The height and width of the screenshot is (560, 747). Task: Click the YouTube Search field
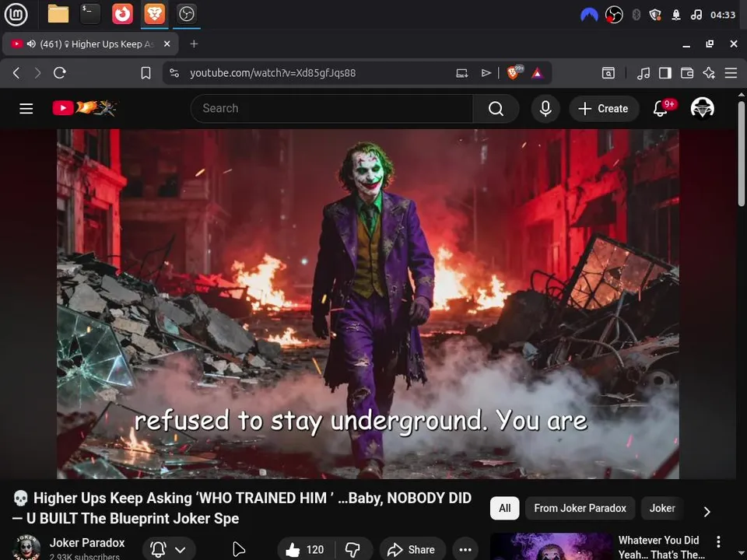(332, 109)
